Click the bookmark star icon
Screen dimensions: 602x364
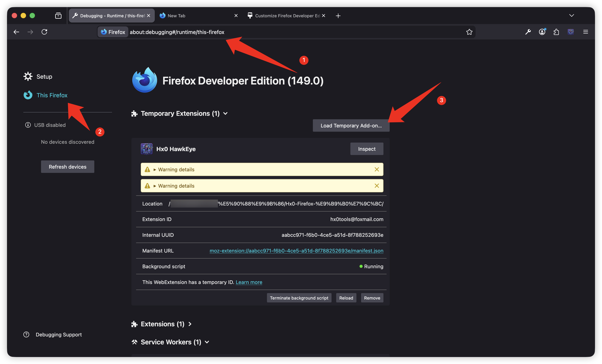469,32
